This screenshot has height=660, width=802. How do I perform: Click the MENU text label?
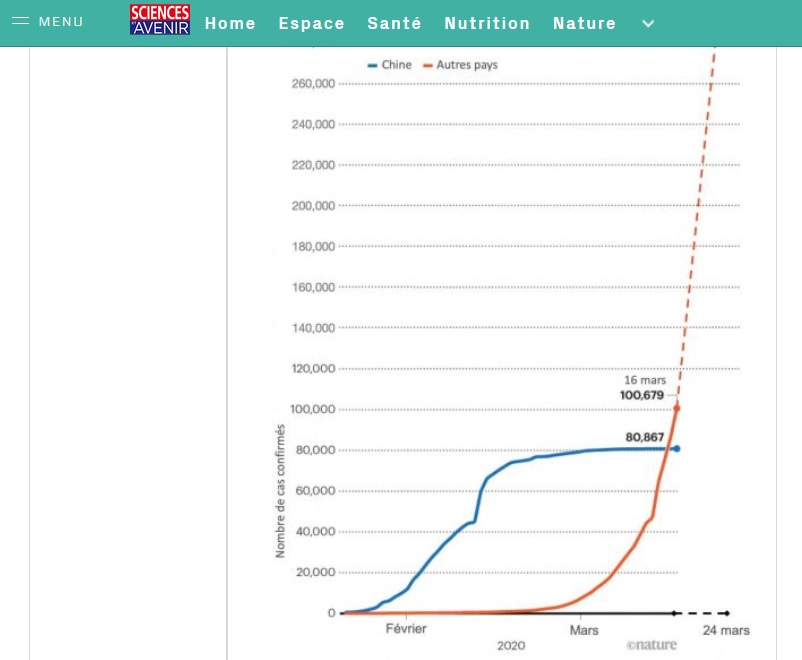[61, 22]
